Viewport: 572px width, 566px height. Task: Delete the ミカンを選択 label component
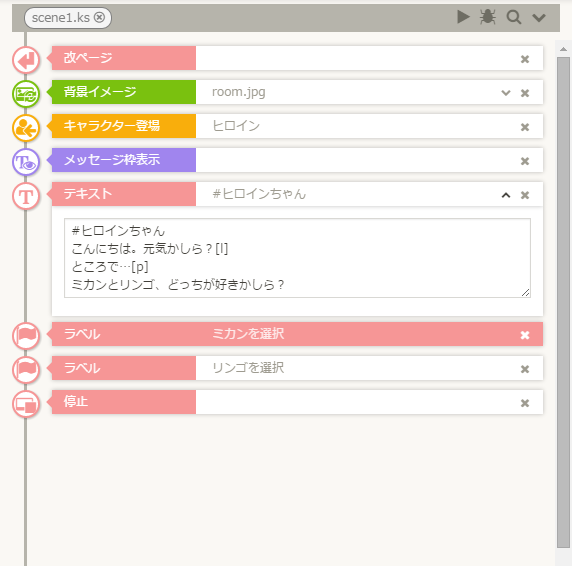click(x=525, y=335)
